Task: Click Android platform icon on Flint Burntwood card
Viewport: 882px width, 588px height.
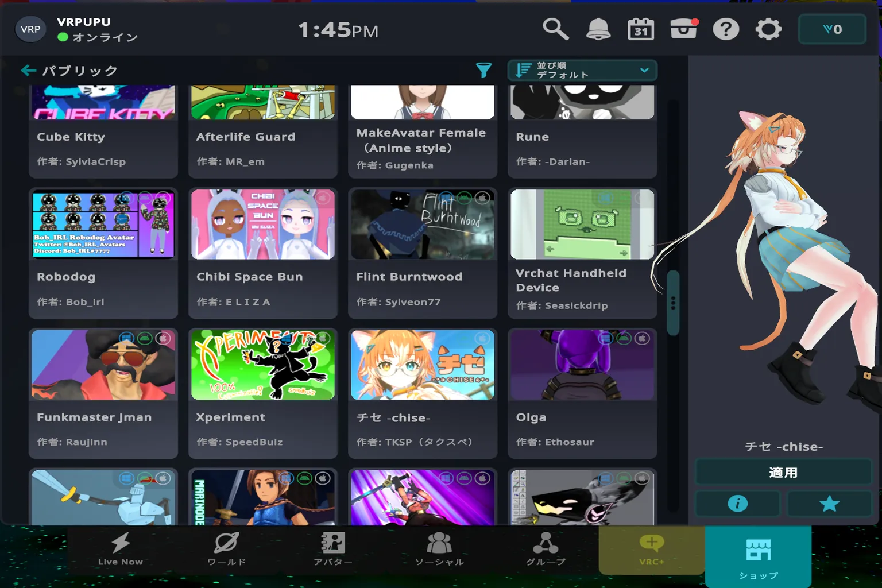Action: 464,198
